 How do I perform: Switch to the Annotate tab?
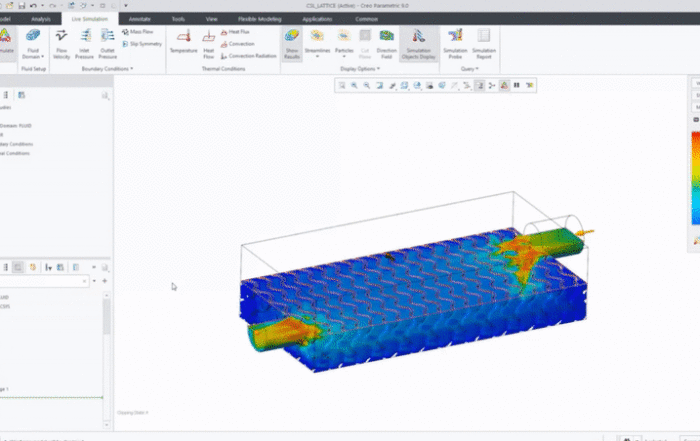point(140,19)
